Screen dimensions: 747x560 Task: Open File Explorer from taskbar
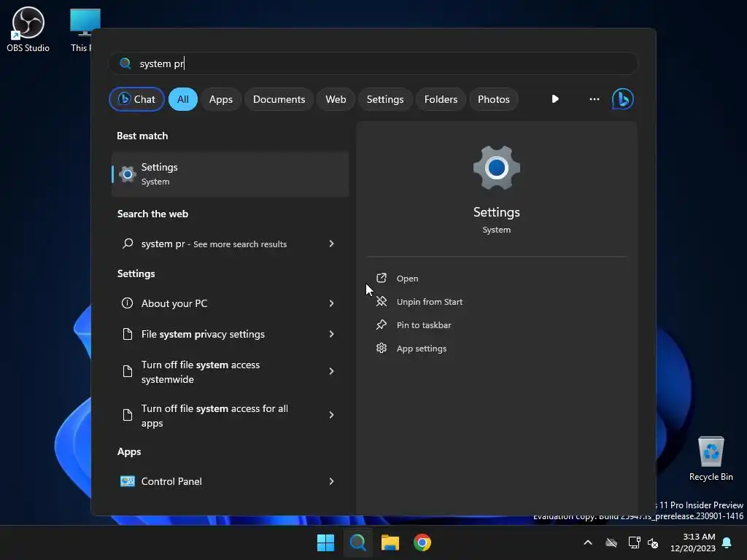point(390,542)
